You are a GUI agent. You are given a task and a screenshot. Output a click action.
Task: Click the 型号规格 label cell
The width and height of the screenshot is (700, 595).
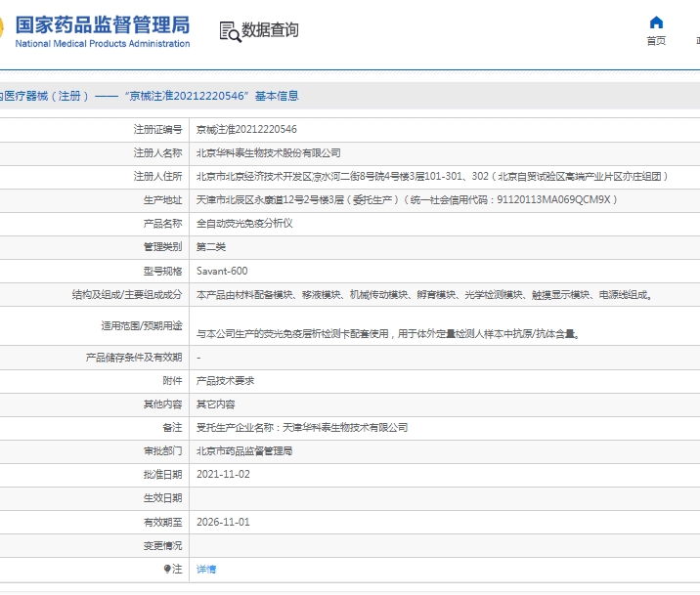(x=162, y=271)
